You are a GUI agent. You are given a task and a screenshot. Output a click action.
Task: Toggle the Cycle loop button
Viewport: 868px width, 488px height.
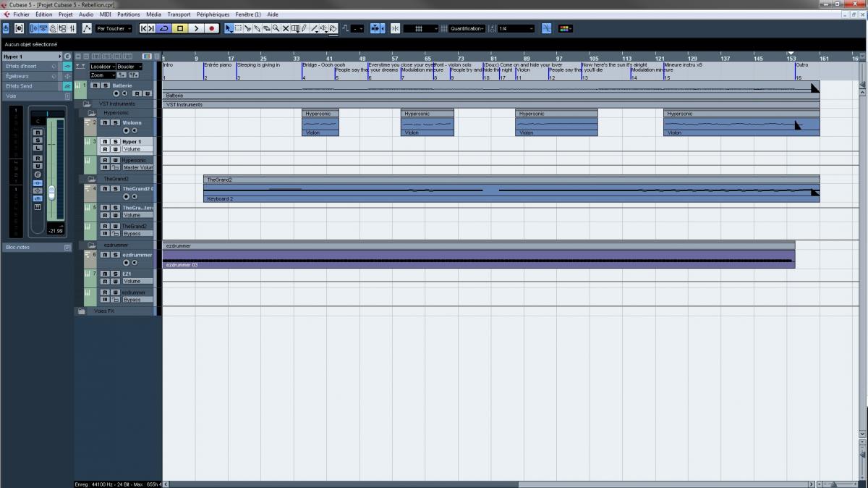[x=164, y=28]
